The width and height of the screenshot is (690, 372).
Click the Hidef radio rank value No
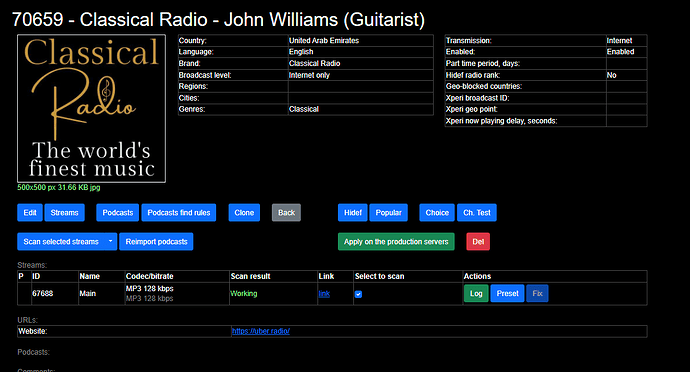click(x=612, y=75)
